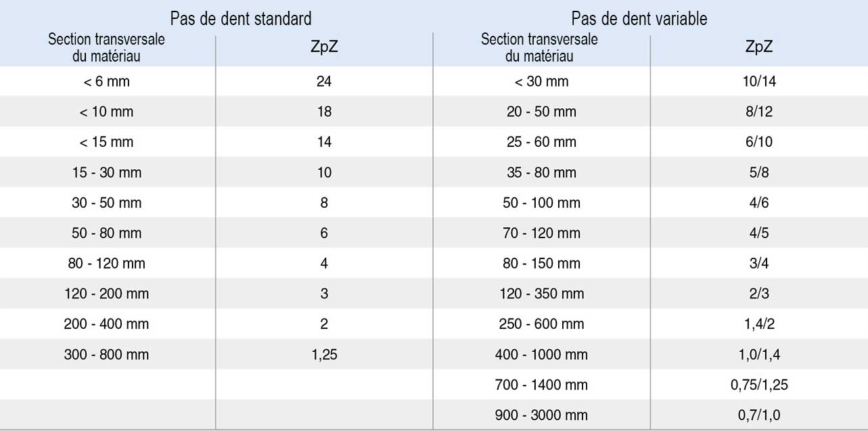Select the ZpZ value 1,25

[x=324, y=355]
